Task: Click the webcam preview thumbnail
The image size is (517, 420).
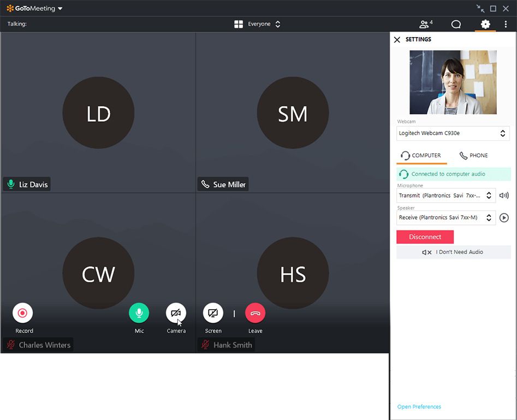Action: coord(453,82)
